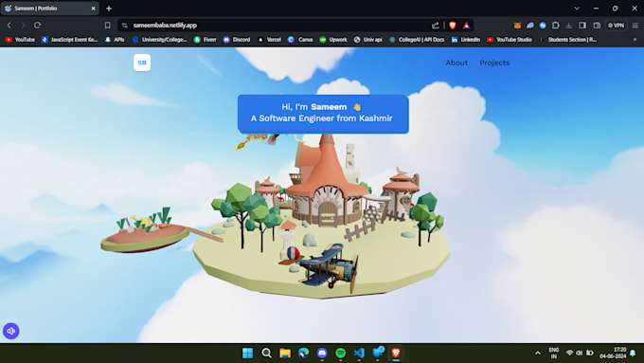Image resolution: width=644 pixels, height=363 pixels.
Task: Open a new tab with plus button
Action: point(109,9)
